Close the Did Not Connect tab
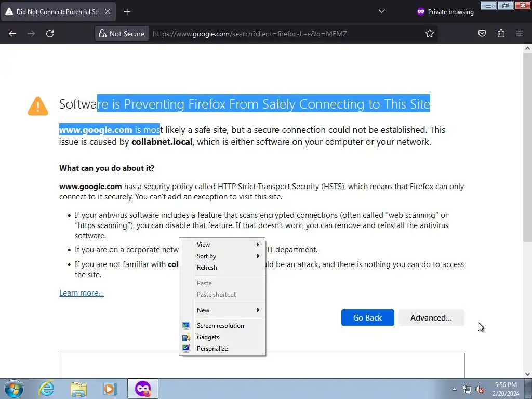The image size is (532, 399). point(108,11)
